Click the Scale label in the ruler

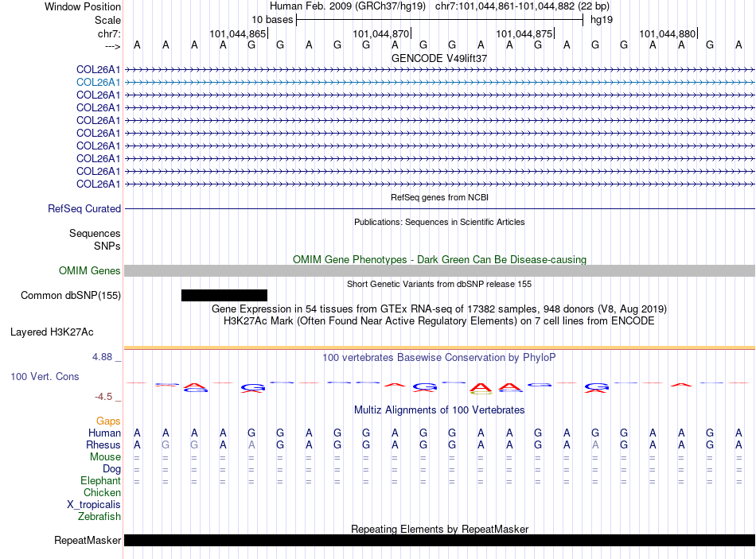click(107, 20)
